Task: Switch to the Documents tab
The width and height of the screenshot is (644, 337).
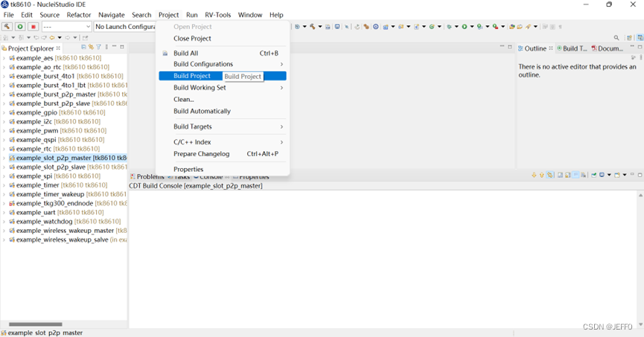Action: point(608,48)
